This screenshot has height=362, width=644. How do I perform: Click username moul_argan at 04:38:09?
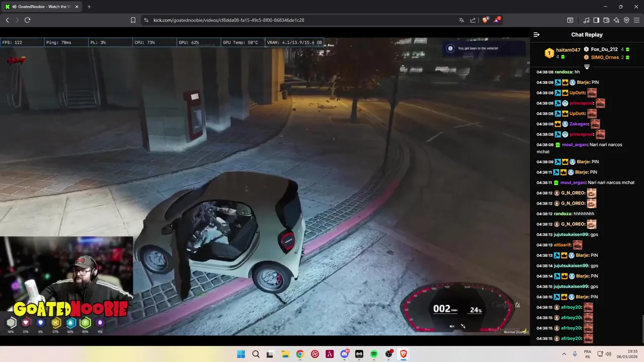tap(575, 145)
